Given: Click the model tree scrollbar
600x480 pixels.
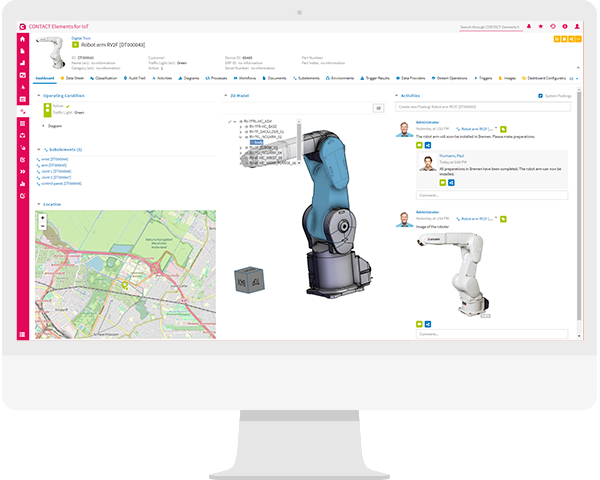Looking at the screenshot, I should 299,142.
